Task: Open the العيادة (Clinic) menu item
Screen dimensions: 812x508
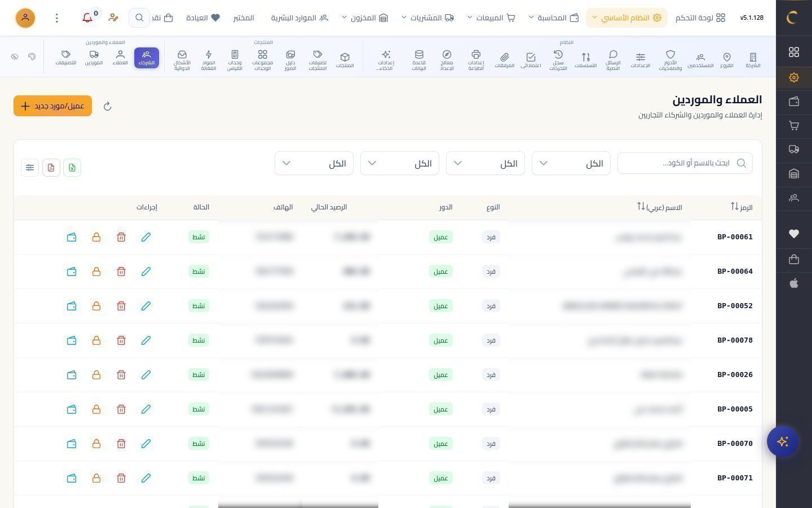Action: point(203,17)
